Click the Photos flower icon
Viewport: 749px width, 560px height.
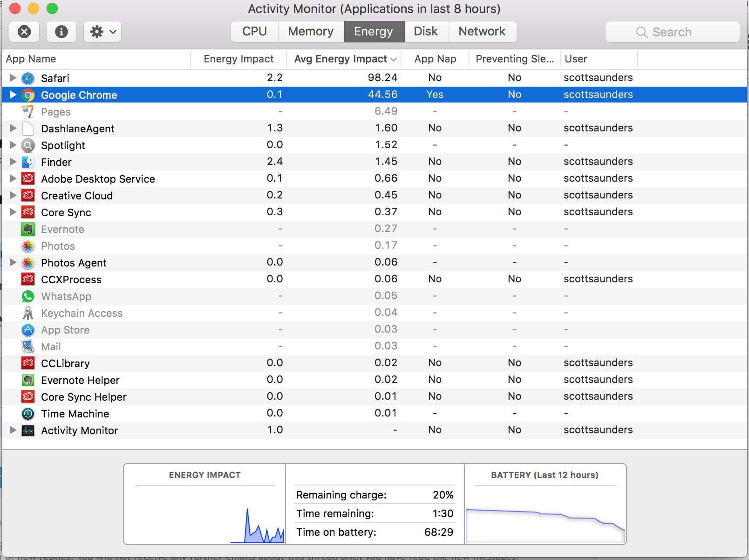(x=28, y=246)
